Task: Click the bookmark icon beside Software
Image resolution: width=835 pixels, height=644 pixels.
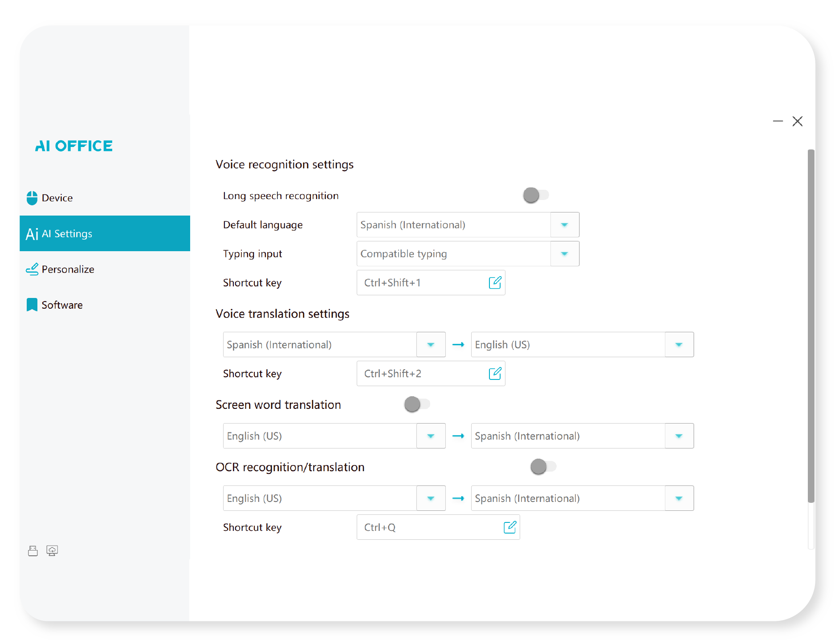Action: 32,305
